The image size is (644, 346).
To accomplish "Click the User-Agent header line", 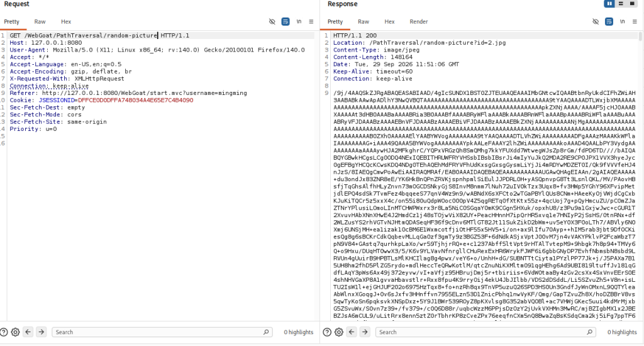I will click(157, 50).
